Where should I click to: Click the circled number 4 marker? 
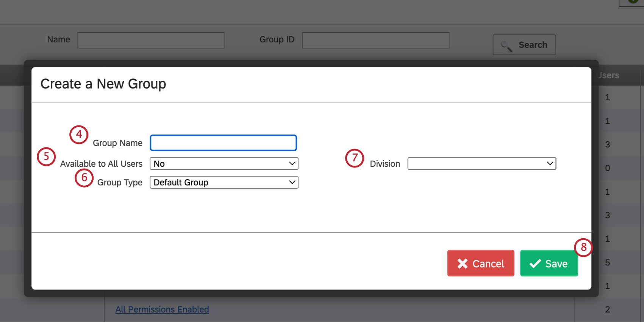pyautogui.click(x=79, y=134)
